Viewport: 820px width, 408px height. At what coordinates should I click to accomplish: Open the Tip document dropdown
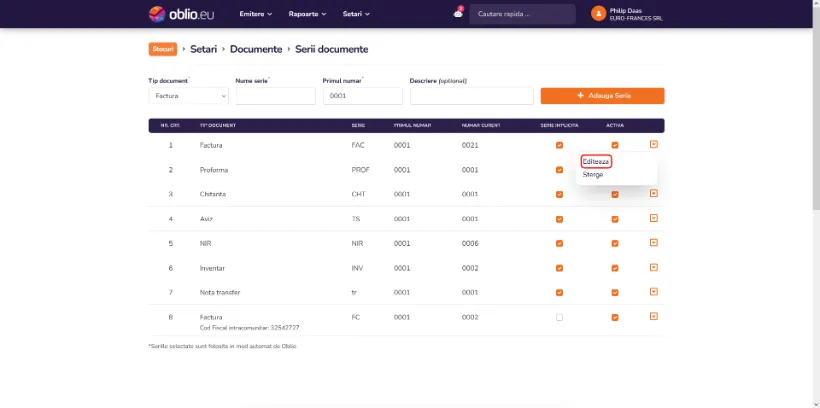pyautogui.click(x=189, y=96)
